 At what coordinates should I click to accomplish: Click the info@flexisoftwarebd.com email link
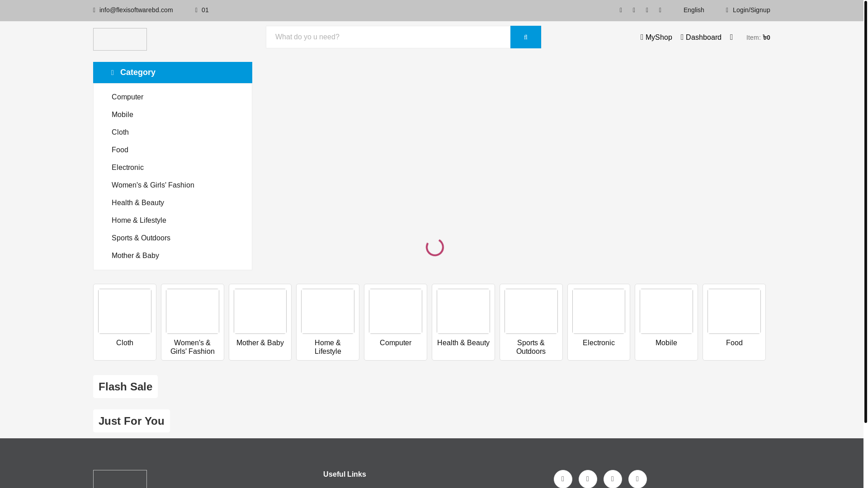point(136,10)
